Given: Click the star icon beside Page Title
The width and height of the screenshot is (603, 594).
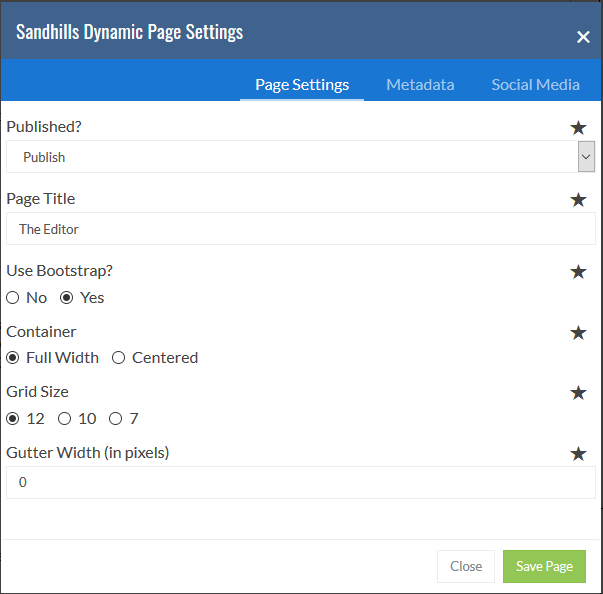Looking at the screenshot, I should (x=578, y=200).
